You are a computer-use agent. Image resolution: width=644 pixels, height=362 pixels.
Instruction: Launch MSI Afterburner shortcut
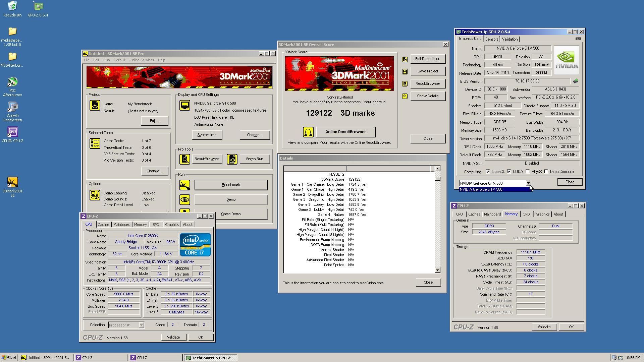pyautogui.click(x=12, y=86)
